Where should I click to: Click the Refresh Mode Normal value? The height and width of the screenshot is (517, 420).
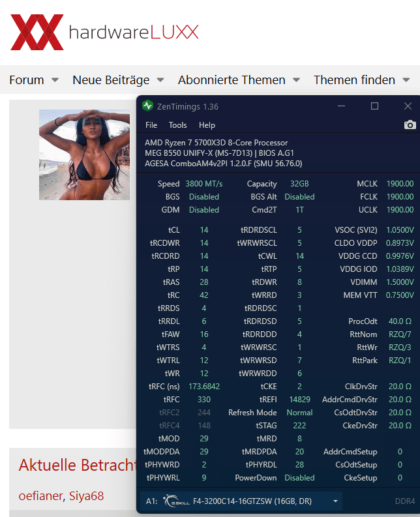pyautogui.click(x=299, y=413)
